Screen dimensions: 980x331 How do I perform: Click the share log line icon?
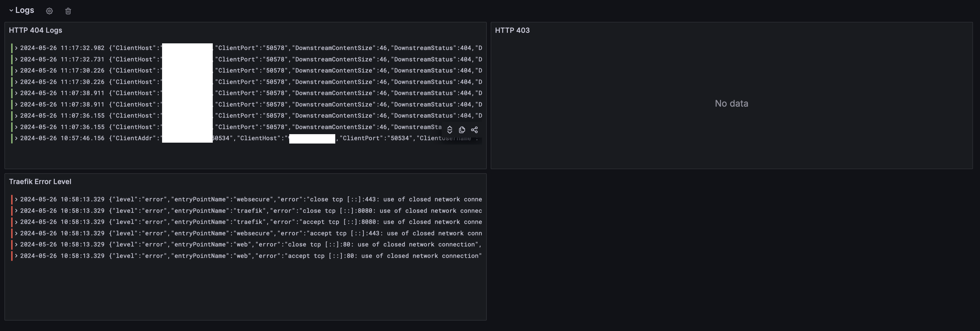point(474,130)
